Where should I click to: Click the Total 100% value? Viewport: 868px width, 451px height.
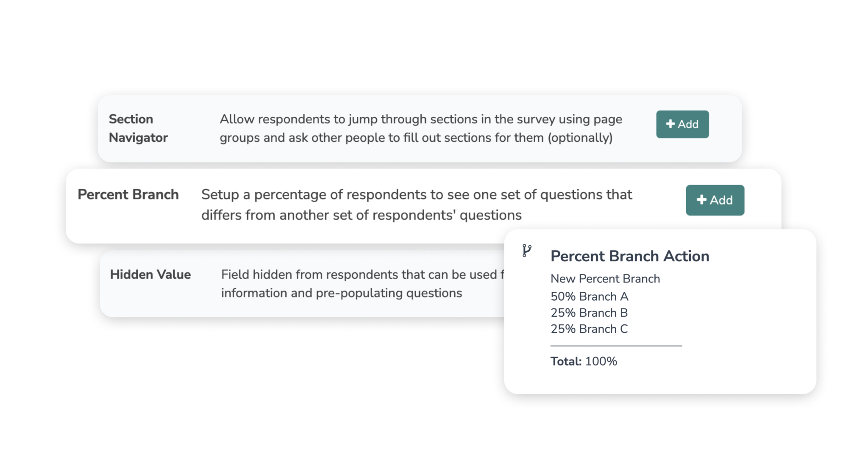[x=583, y=361]
